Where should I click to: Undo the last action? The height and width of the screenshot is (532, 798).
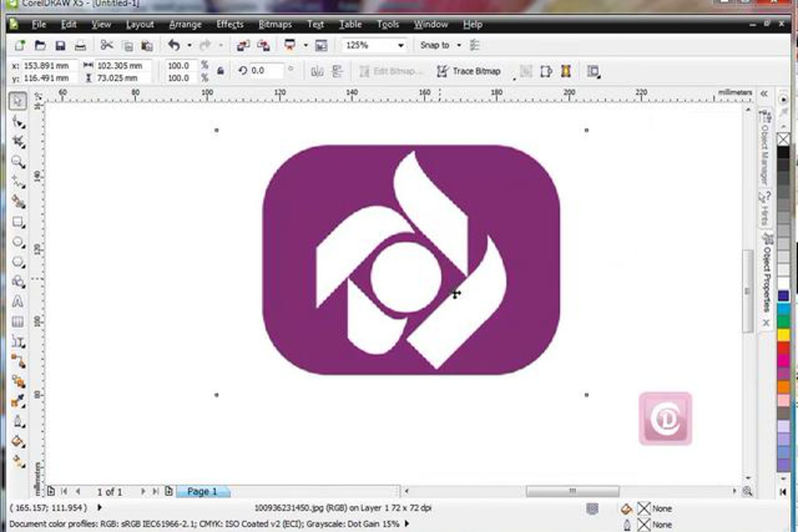click(x=174, y=45)
